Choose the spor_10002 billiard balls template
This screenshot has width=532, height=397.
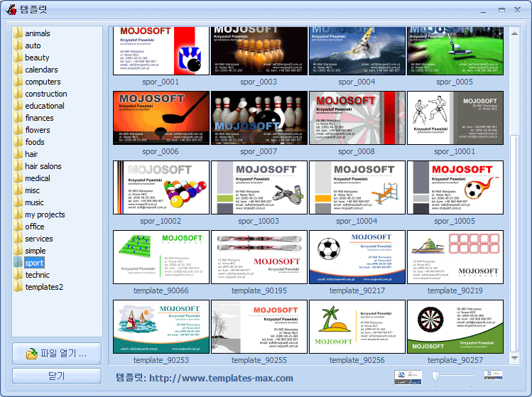[161, 187]
